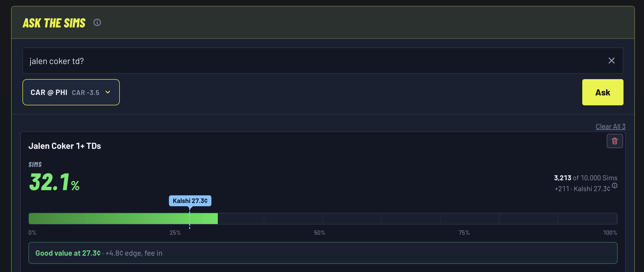
Task: Expand the game dropdown chevron arrow
Action: pyautogui.click(x=108, y=92)
